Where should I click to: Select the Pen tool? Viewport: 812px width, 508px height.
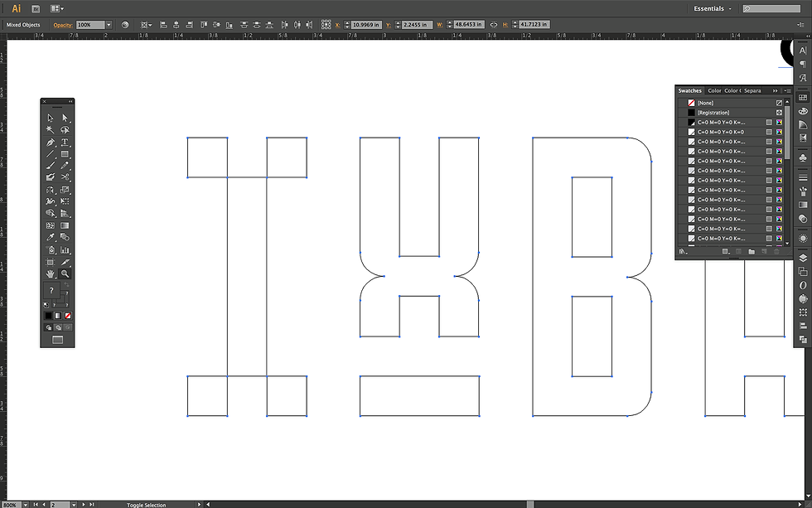[51, 143]
